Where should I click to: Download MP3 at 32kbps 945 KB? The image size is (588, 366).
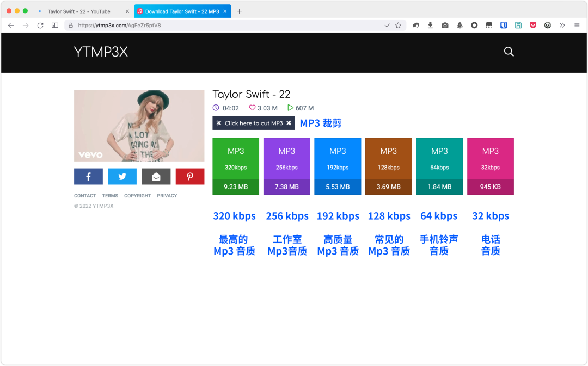tap(491, 166)
